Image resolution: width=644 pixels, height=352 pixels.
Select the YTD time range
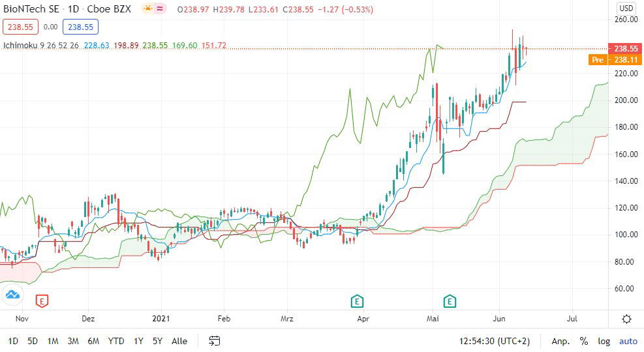click(116, 341)
